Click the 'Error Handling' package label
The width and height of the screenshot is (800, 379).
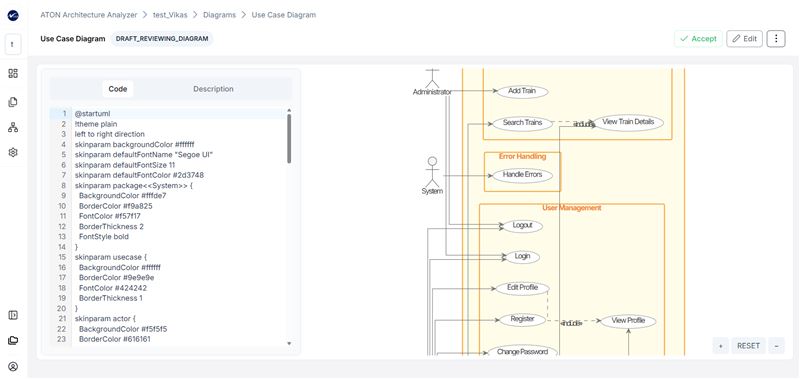click(x=522, y=157)
